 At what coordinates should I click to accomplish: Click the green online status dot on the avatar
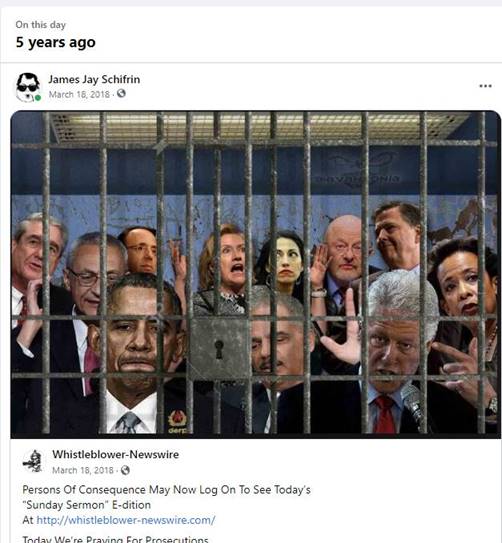coord(38,98)
